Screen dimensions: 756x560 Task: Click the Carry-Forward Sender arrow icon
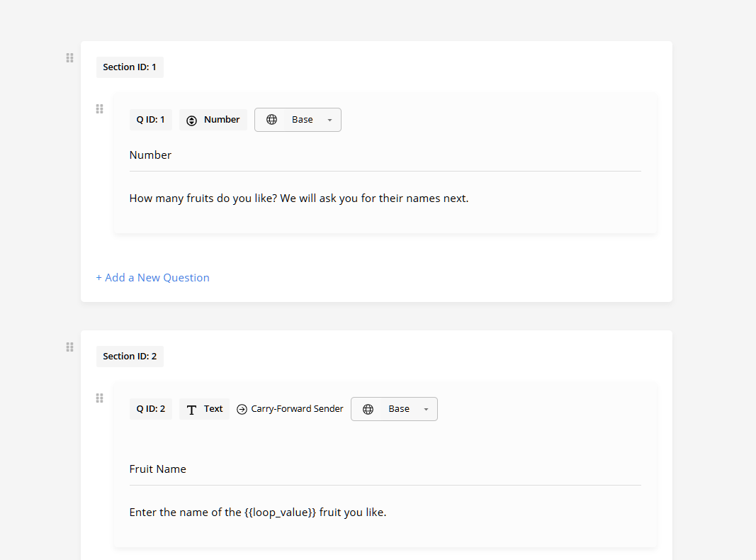pyautogui.click(x=242, y=410)
